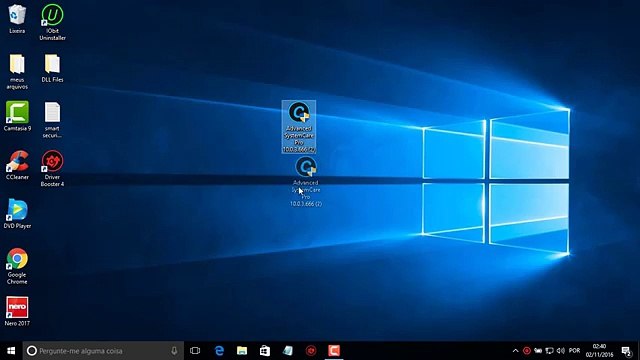Image resolution: width=640 pixels, height=360 pixels.
Task: Open File Explorer from the taskbar
Action: tap(242, 351)
